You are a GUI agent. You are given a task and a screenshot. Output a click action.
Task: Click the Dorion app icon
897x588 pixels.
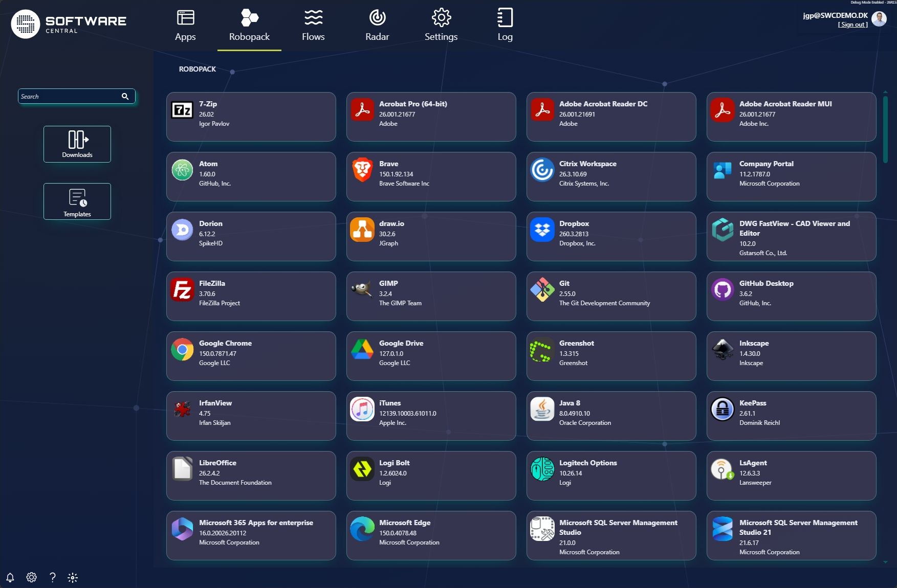[x=182, y=230]
